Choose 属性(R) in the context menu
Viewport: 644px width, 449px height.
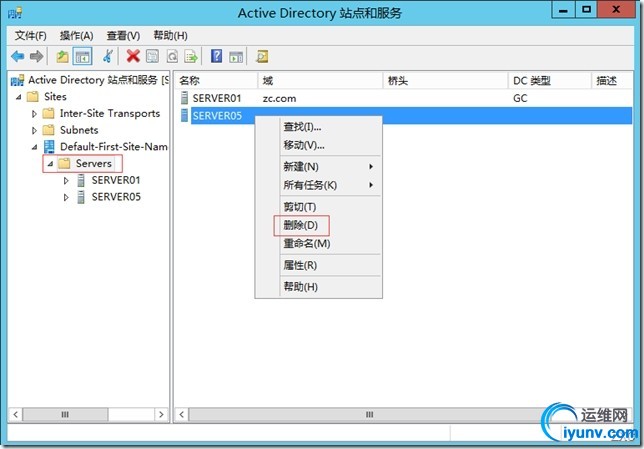tap(319, 265)
